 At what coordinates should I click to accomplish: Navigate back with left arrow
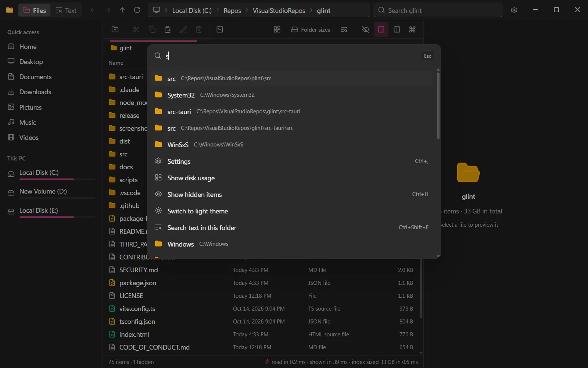click(93, 10)
